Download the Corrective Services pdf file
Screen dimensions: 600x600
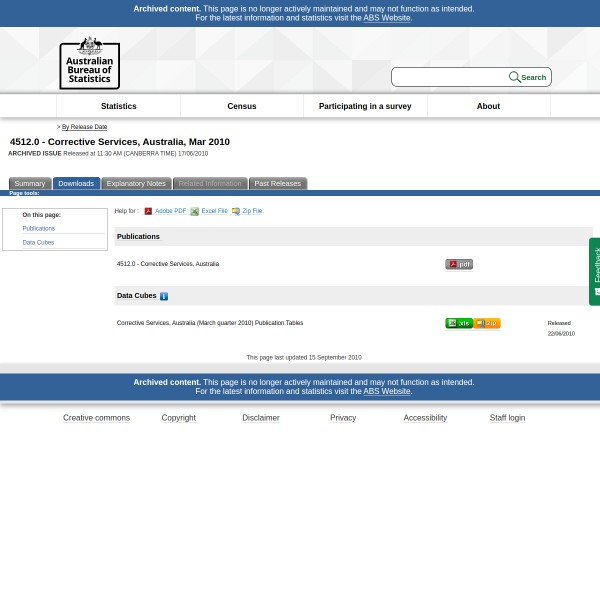pyautogui.click(x=459, y=264)
